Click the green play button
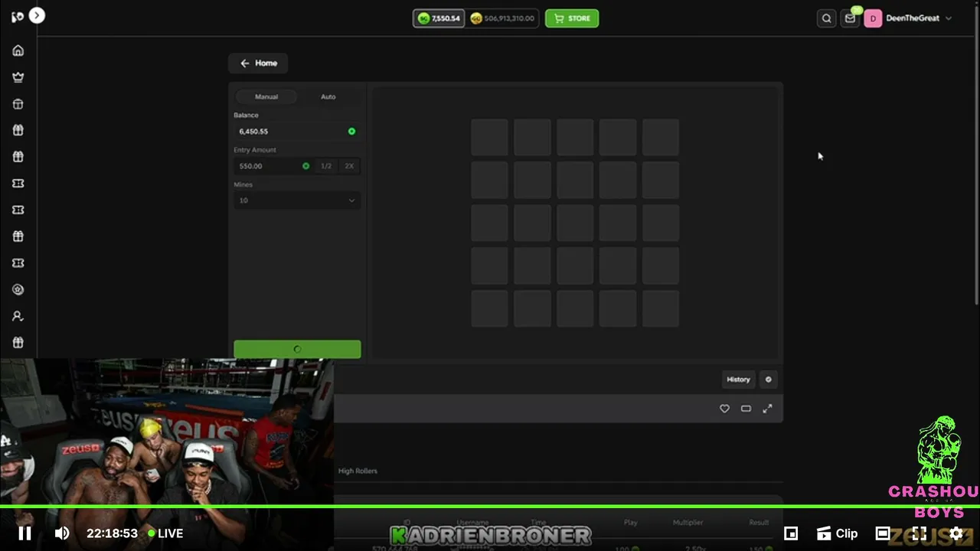This screenshot has width=980, height=551. pyautogui.click(x=297, y=349)
